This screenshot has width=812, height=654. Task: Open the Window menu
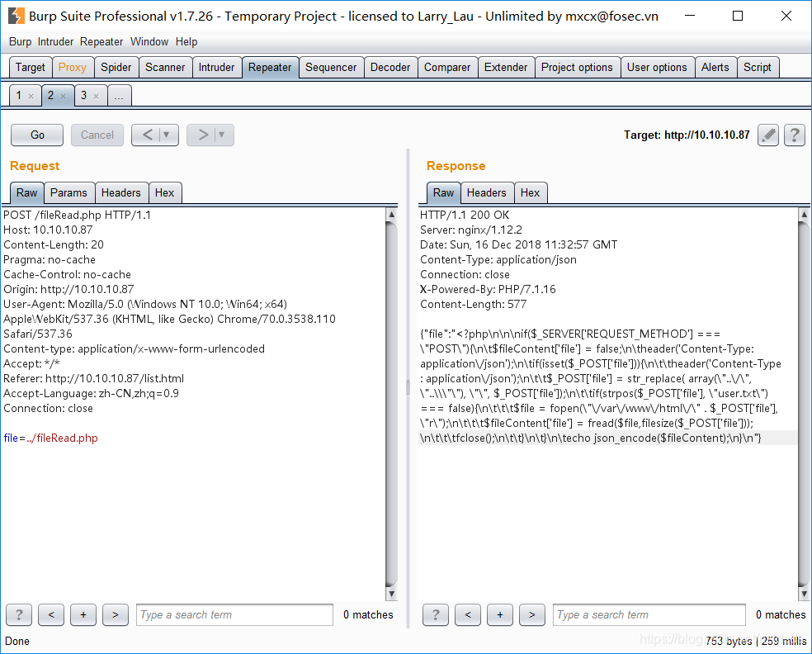149,42
